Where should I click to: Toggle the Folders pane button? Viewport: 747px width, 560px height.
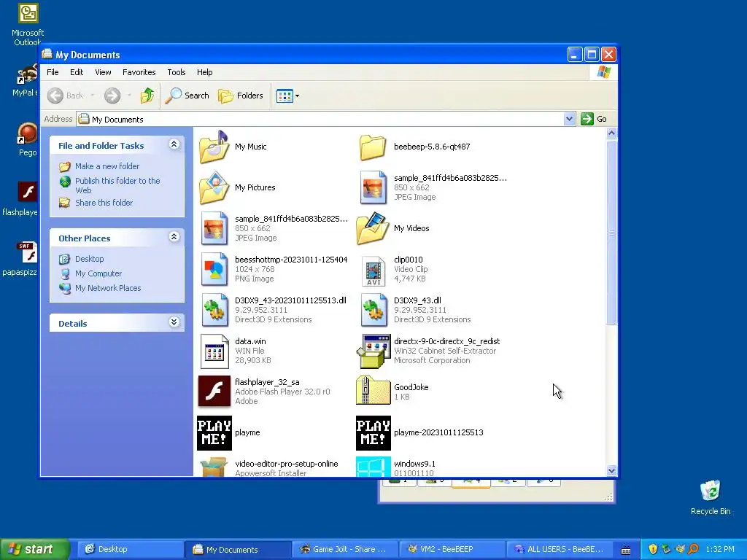point(241,96)
